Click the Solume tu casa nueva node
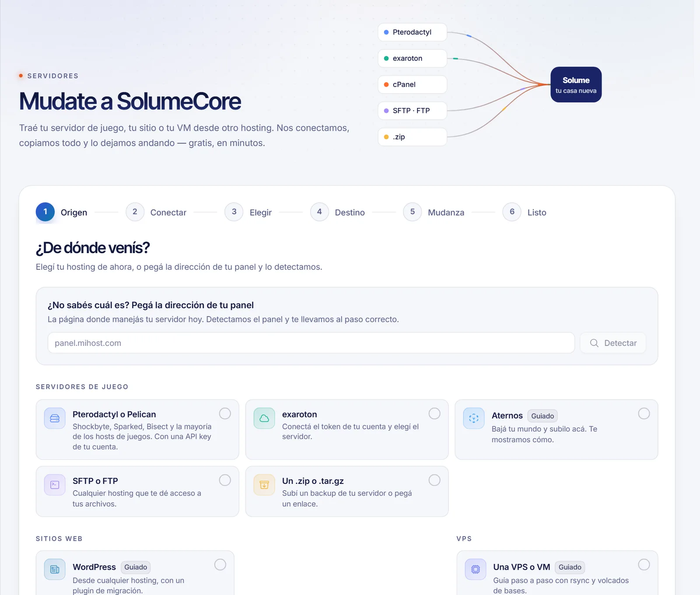The height and width of the screenshot is (595, 700). [x=576, y=85]
